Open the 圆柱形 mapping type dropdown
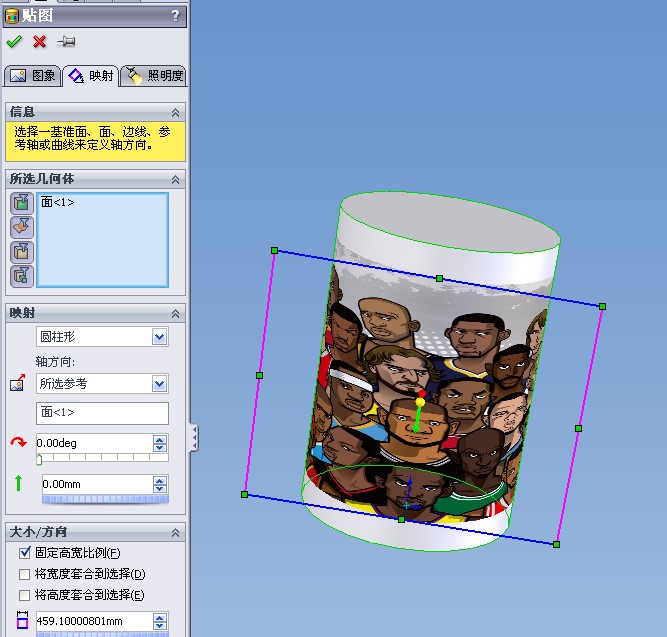 [160, 337]
